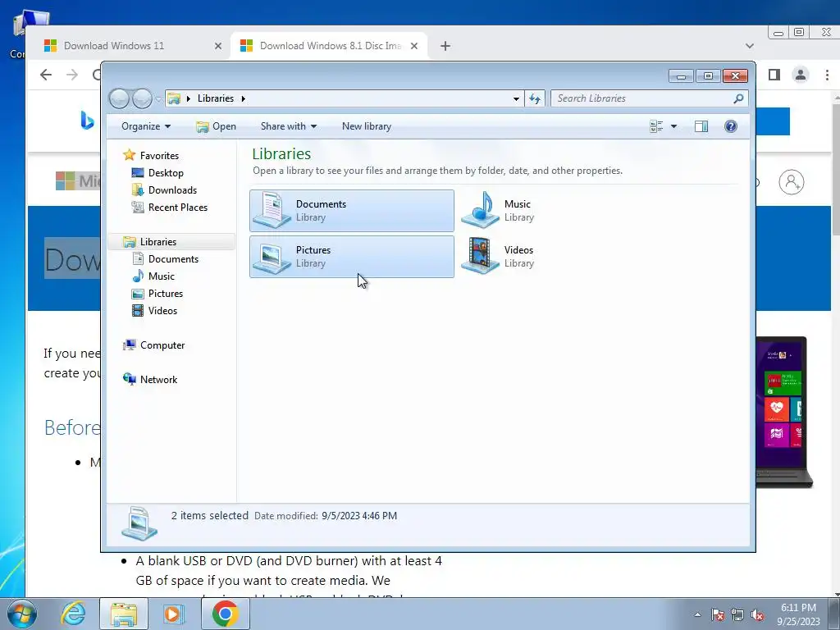Screen dimensions: 840x630
Task: Show the preview pane
Action: click(x=701, y=126)
